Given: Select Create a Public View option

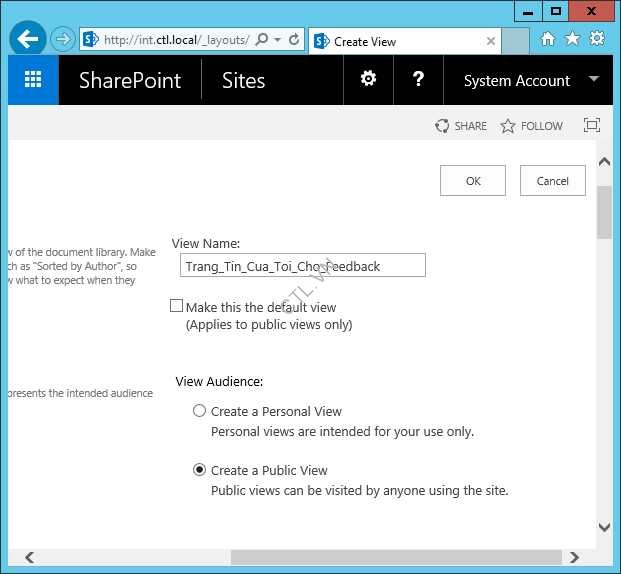Looking at the screenshot, I should coord(199,470).
